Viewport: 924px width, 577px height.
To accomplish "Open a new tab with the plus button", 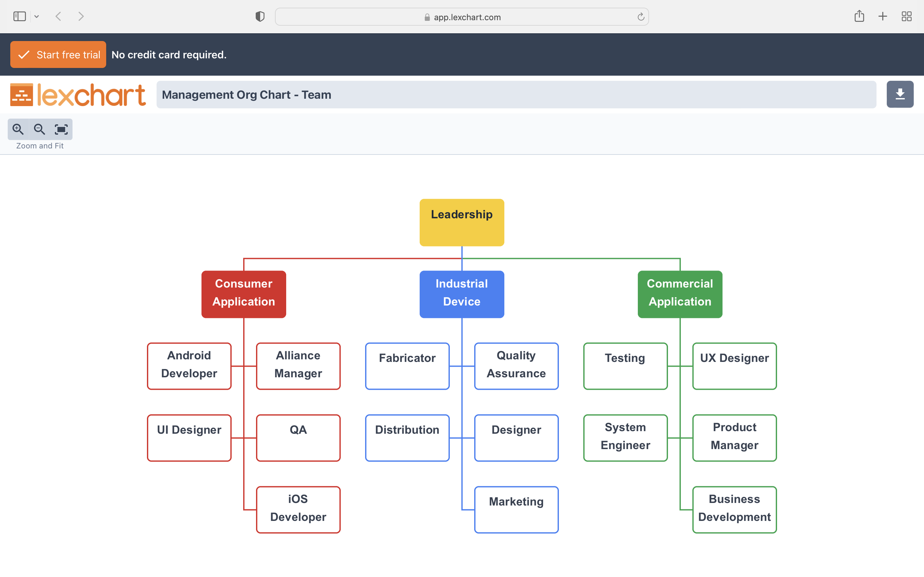I will [x=883, y=16].
